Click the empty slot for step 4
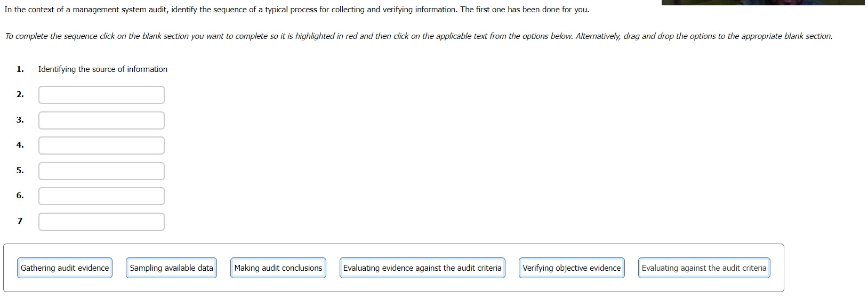 coord(101,146)
